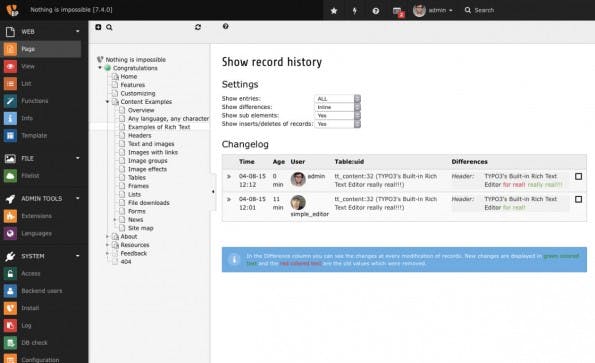Viewport: 595px width, 363px height.
Task: Tick the checkbox for the 12:01 changelog entry
Action: pyautogui.click(x=578, y=199)
